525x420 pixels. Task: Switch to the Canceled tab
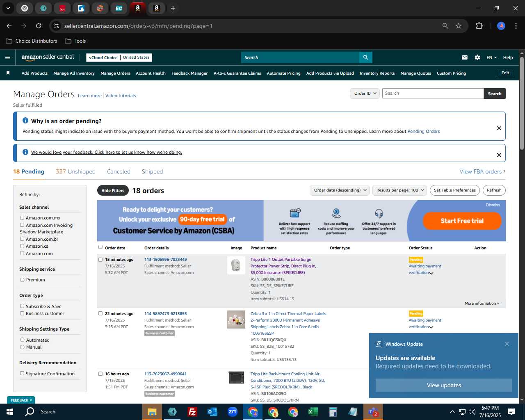[119, 171]
